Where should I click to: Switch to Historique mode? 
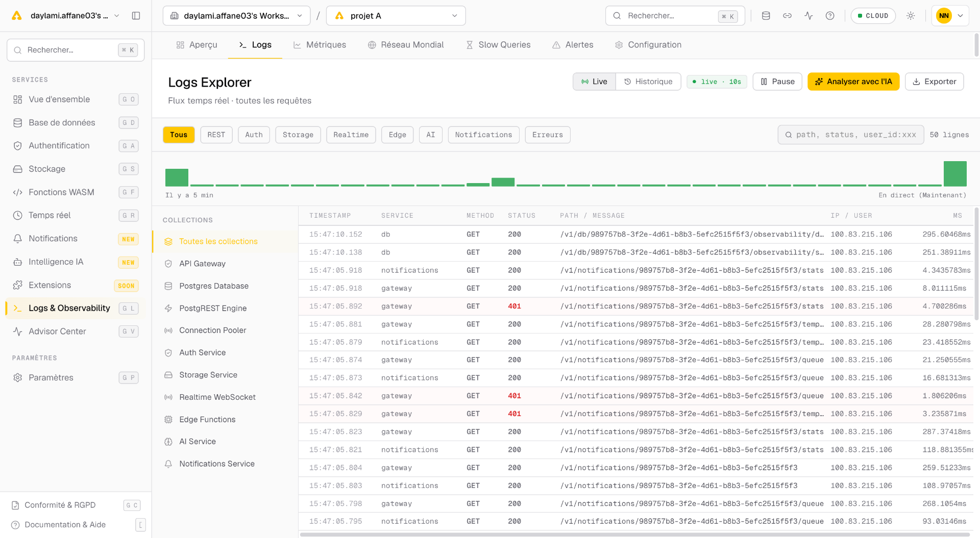point(648,82)
